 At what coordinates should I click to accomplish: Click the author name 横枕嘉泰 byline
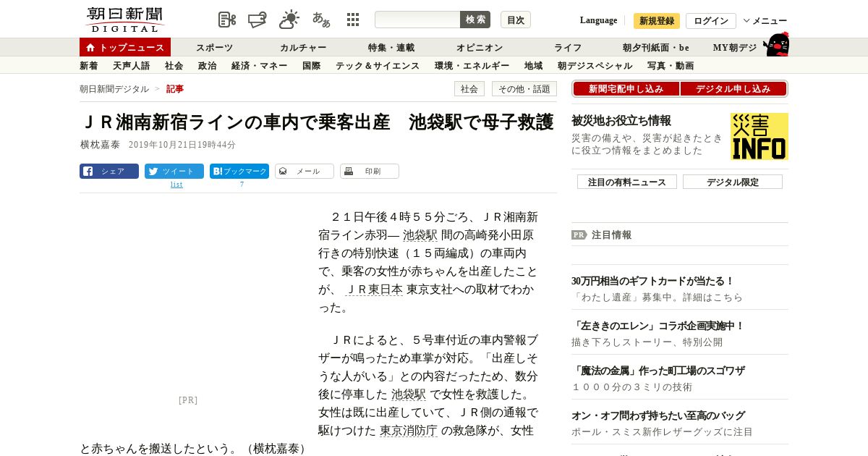pyautogui.click(x=100, y=145)
